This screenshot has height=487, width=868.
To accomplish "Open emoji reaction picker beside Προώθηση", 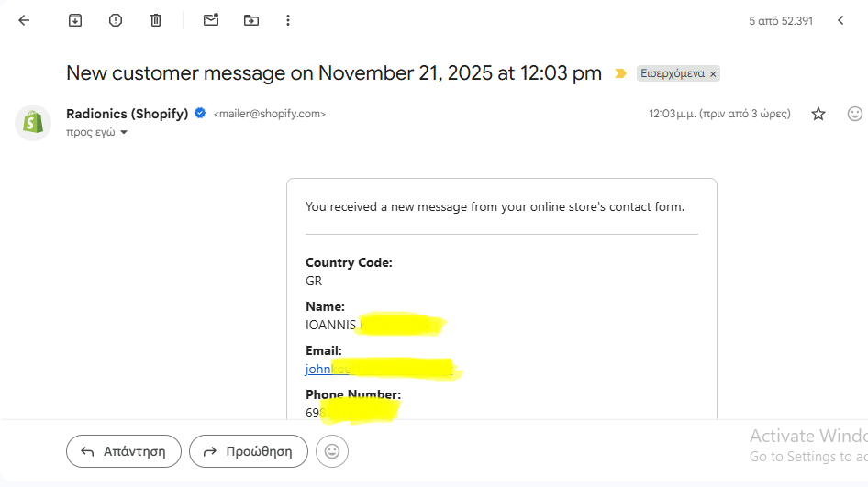I will [332, 451].
